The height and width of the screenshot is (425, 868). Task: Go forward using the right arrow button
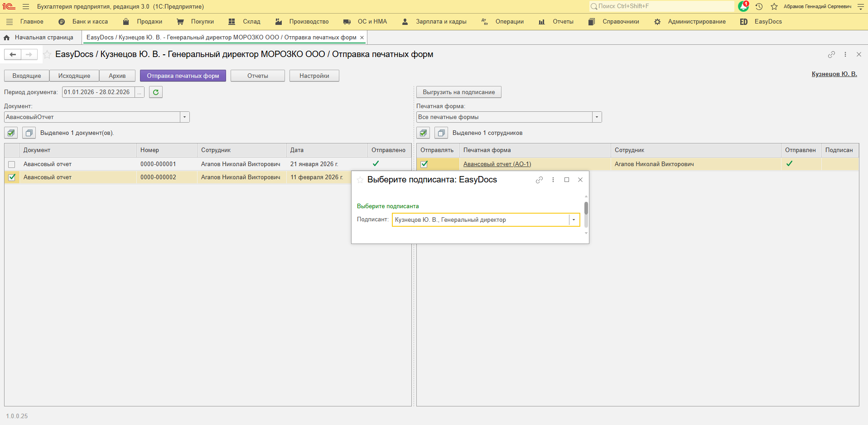(x=29, y=55)
